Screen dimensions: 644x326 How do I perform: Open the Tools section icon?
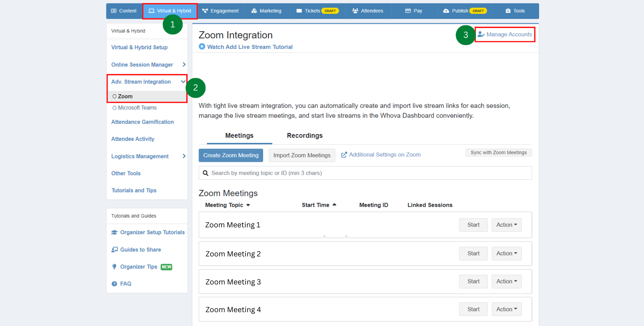pyautogui.click(x=509, y=10)
